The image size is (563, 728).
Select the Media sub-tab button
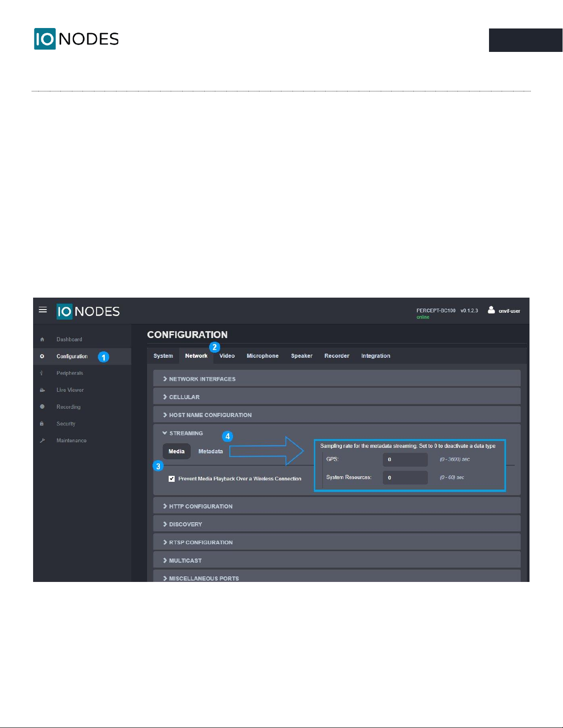point(176,451)
